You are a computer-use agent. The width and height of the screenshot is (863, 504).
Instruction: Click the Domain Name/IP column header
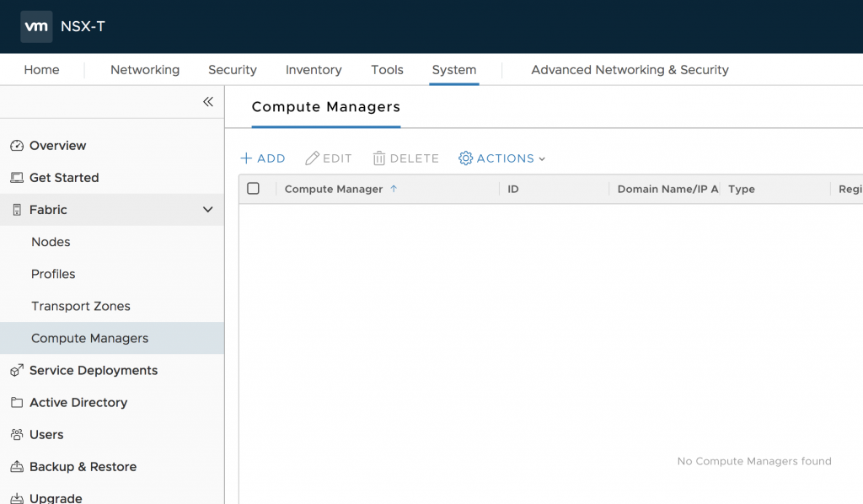click(667, 189)
